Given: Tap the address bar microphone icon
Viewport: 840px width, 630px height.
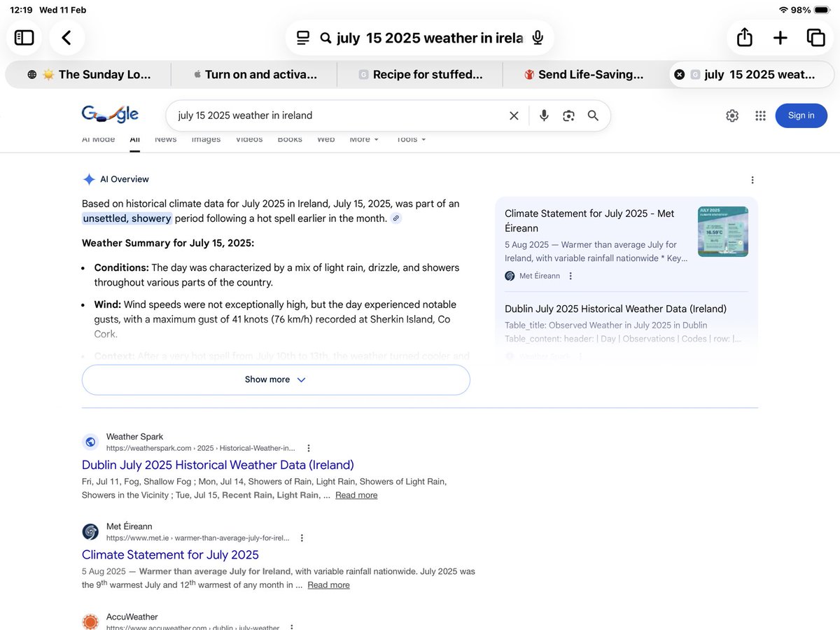Looking at the screenshot, I should pyautogui.click(x=538, y=38).
